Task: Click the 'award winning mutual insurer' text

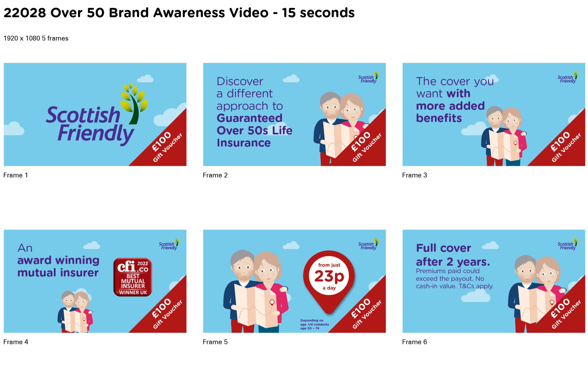Action: click(x=58, y=266)
